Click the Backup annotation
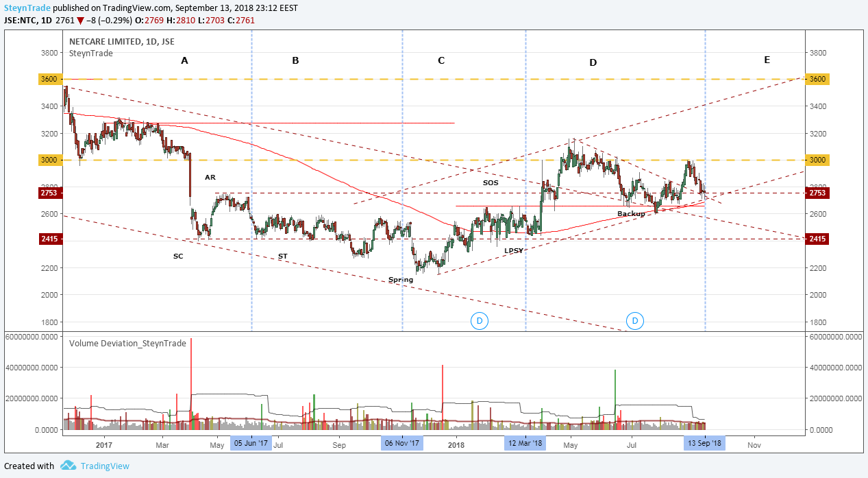Viewport: 868px width, 478px height. pos(631,214)
